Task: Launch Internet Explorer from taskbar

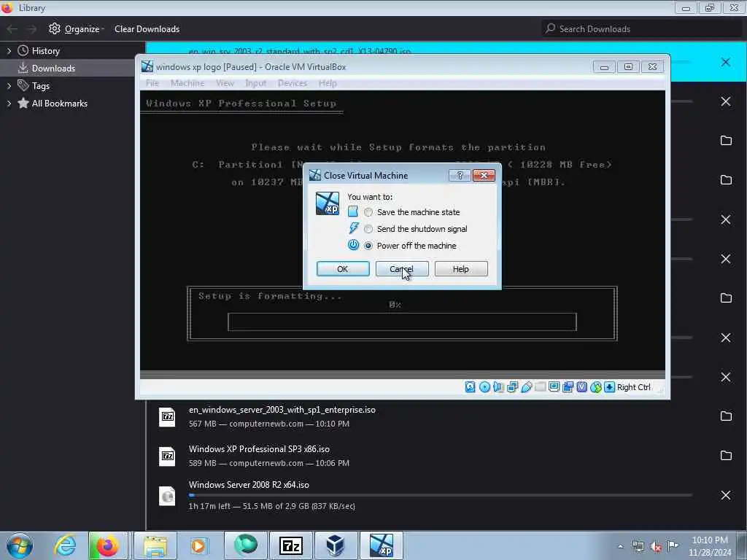Action: (65, 545)
